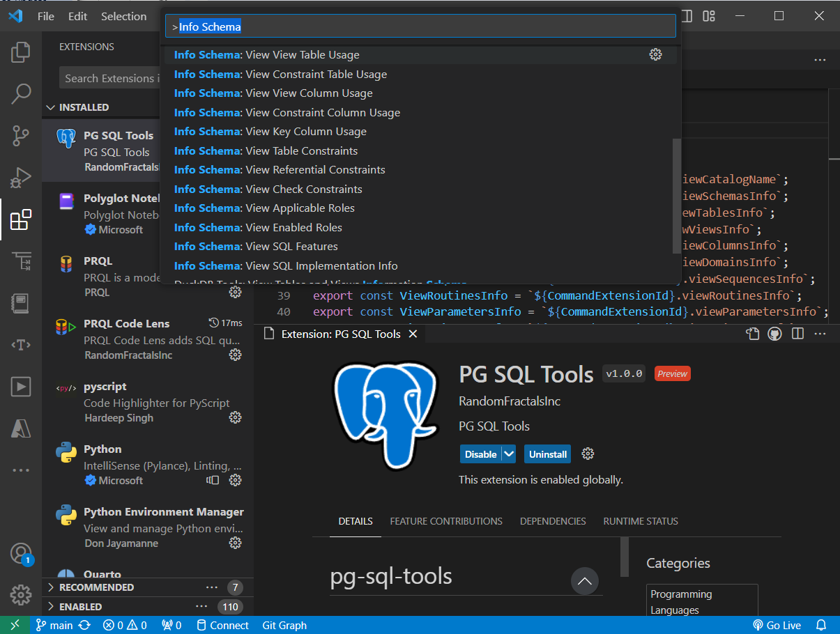840x634 pixels.
Task: Synchronize changes in the status bar
Action: 84,625
